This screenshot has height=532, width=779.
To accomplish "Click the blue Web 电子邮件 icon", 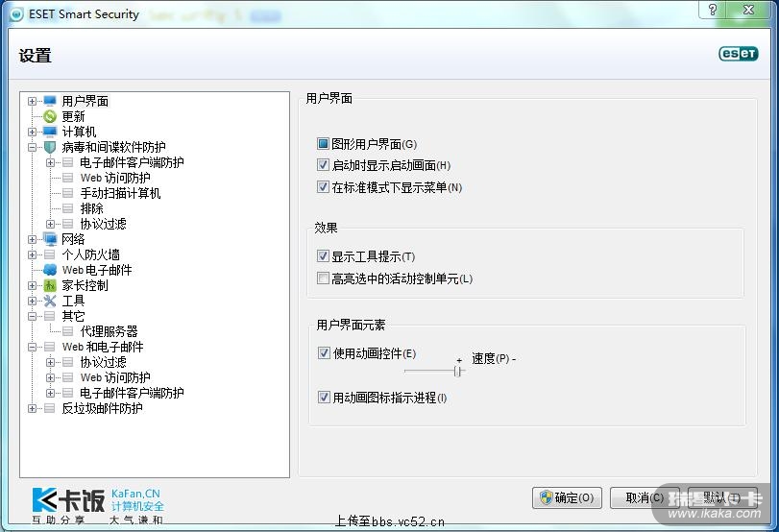I will coord(50,270).
